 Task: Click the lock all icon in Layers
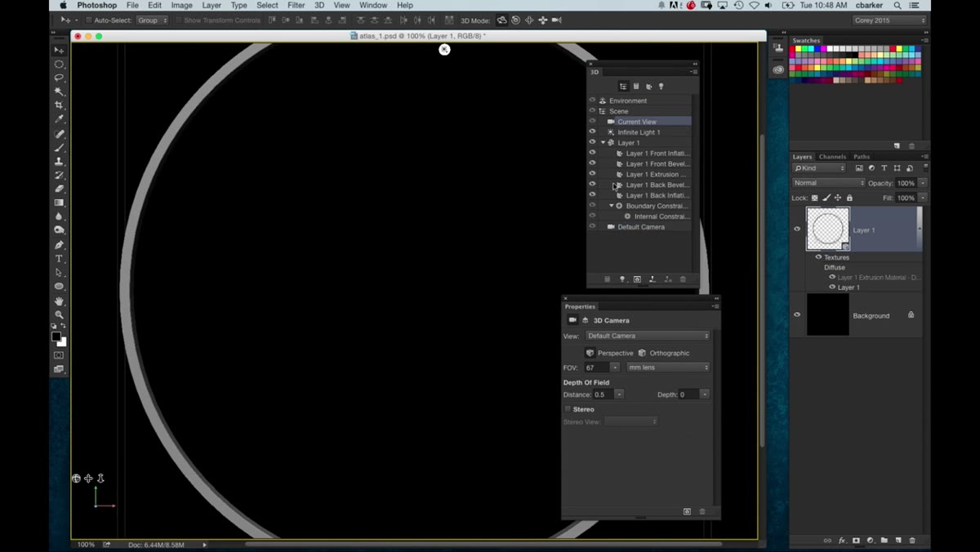click(x=849, y=198)
